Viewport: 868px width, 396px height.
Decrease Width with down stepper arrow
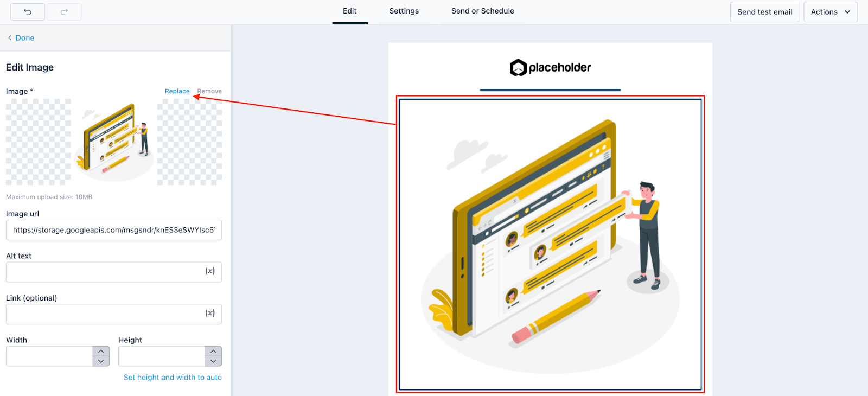pos(101,361)
